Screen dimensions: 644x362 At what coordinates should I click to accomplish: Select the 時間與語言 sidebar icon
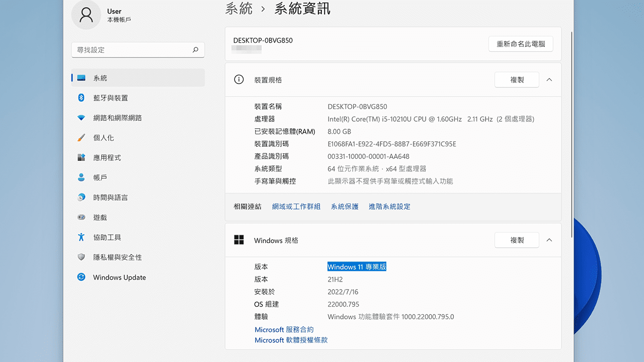coord(82,197)
